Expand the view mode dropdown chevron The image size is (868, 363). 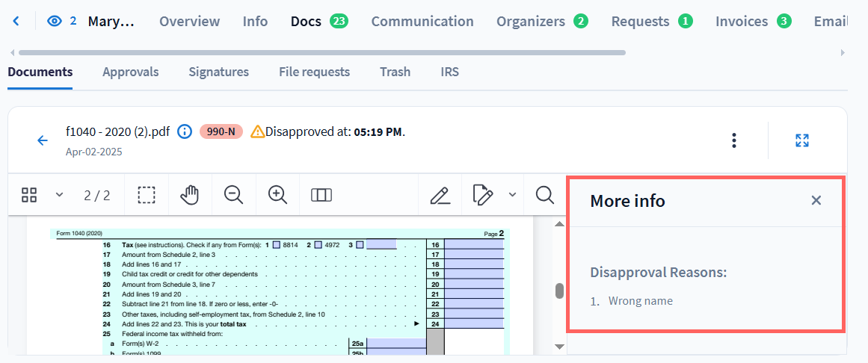(59, 195)
